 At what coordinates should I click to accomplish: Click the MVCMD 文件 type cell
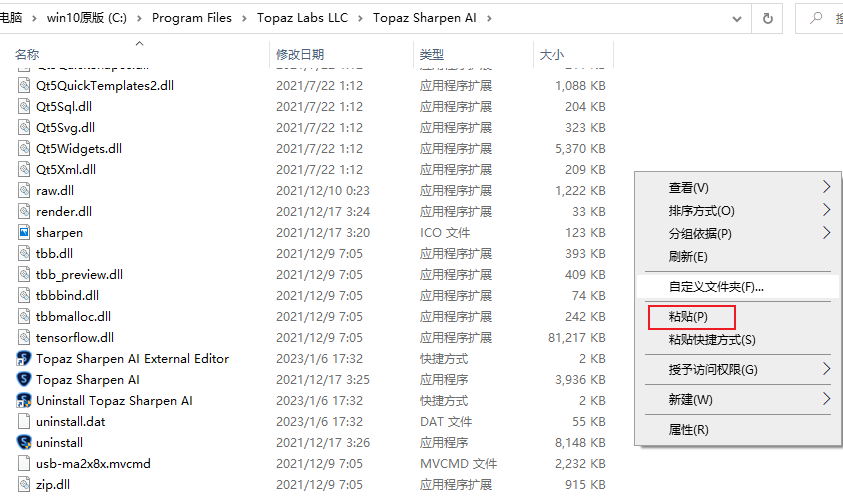coord(459,463)
